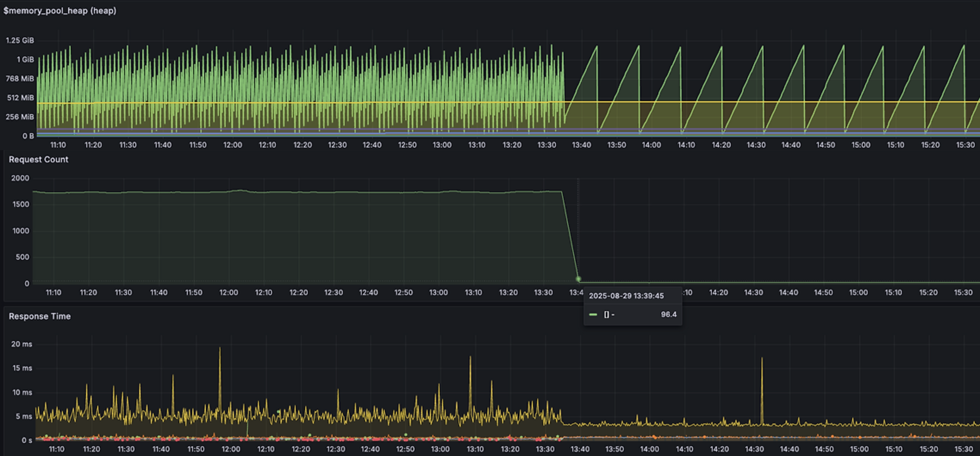Open the $memory_pool_heap panel title menu
This screenshot has height=456, width=980.
(60, 11)
